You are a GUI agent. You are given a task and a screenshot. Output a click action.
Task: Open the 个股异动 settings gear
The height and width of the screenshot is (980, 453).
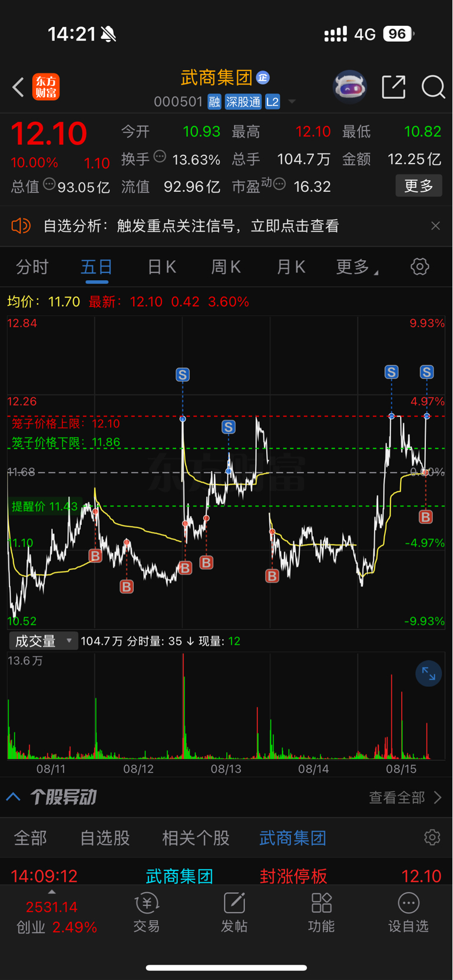click(432, 838)
